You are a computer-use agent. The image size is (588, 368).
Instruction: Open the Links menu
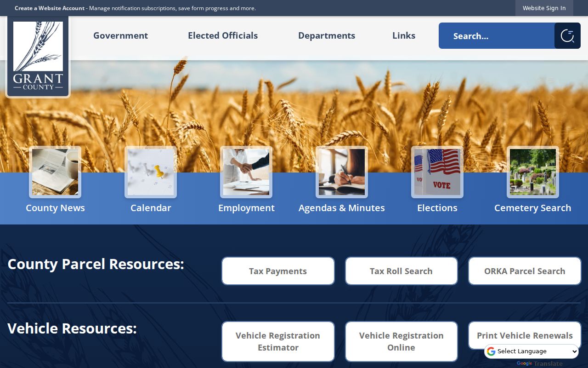point(404,35)
